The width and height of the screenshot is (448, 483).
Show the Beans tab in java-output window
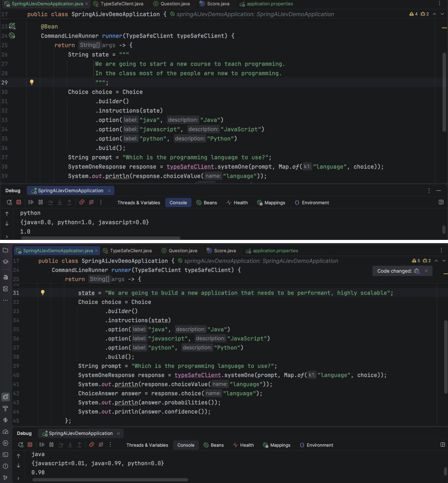click(x=214, y=445)
